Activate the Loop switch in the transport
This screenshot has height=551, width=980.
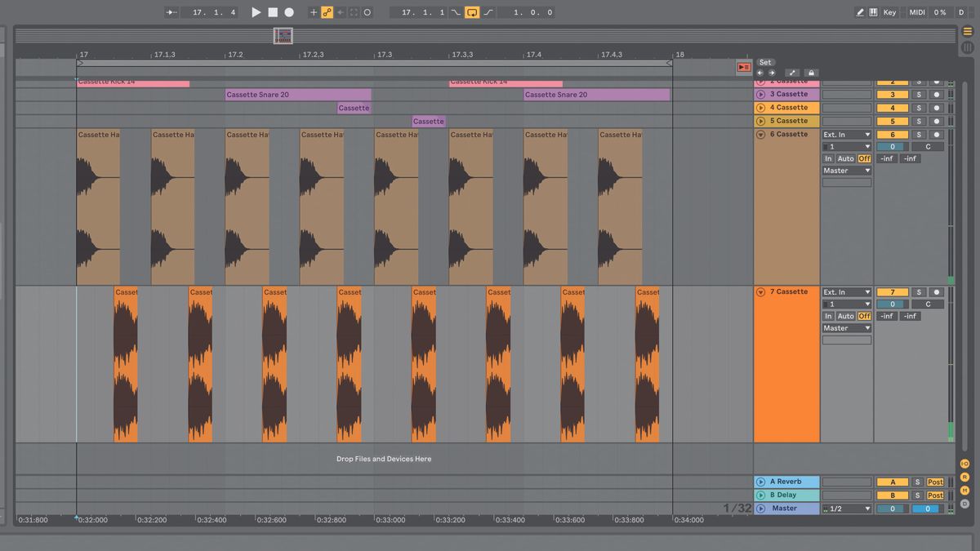472,12
